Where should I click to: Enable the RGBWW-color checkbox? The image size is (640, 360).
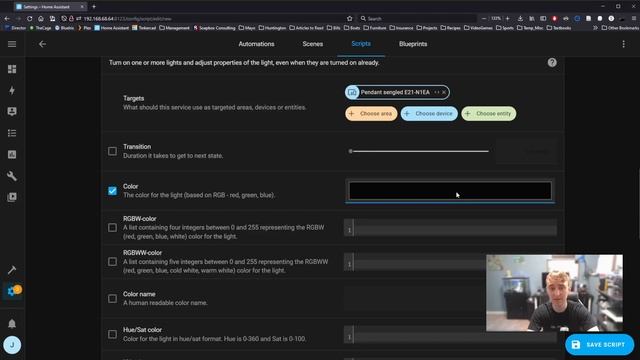coord(112,262)
